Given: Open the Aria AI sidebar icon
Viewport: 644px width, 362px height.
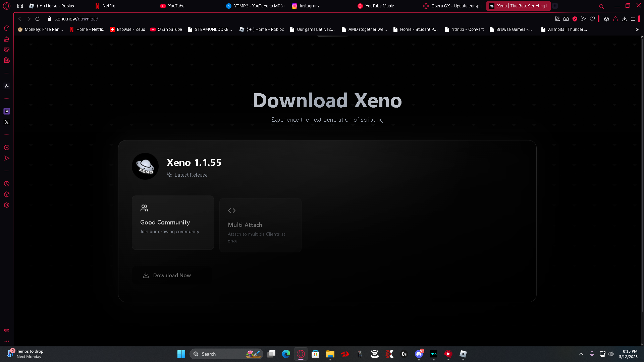Looking at the screenshot, I should [x=7, y=86].
